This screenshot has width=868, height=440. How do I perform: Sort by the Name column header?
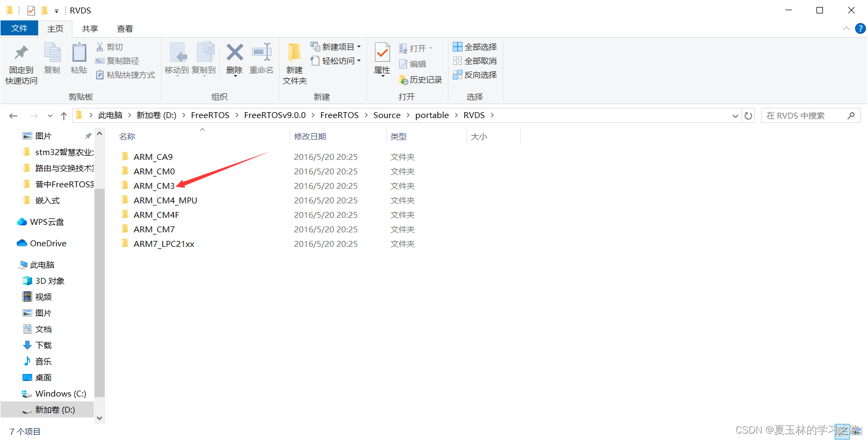[x=203, y=136]
